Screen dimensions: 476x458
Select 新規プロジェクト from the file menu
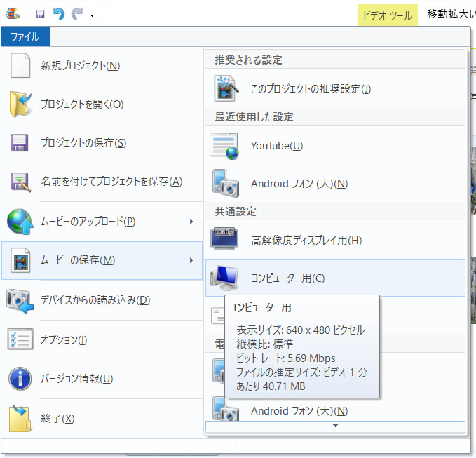[80, 65]
